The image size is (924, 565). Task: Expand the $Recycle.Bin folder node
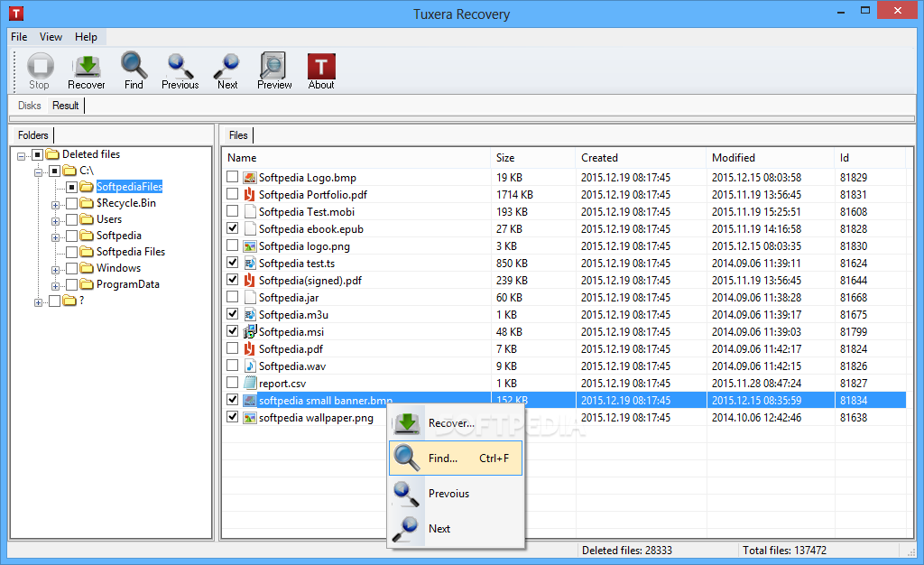pos(55,205)
